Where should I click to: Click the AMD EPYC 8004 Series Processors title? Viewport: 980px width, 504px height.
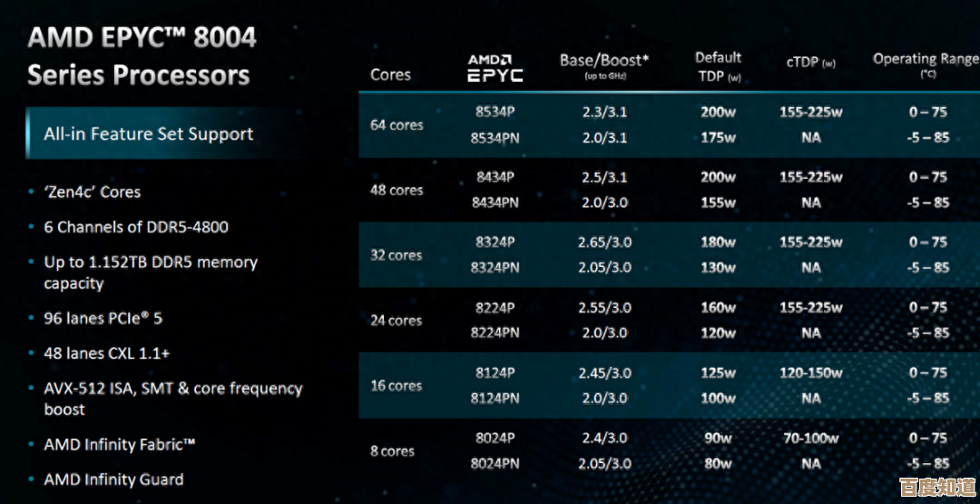[x=142, y=55]
